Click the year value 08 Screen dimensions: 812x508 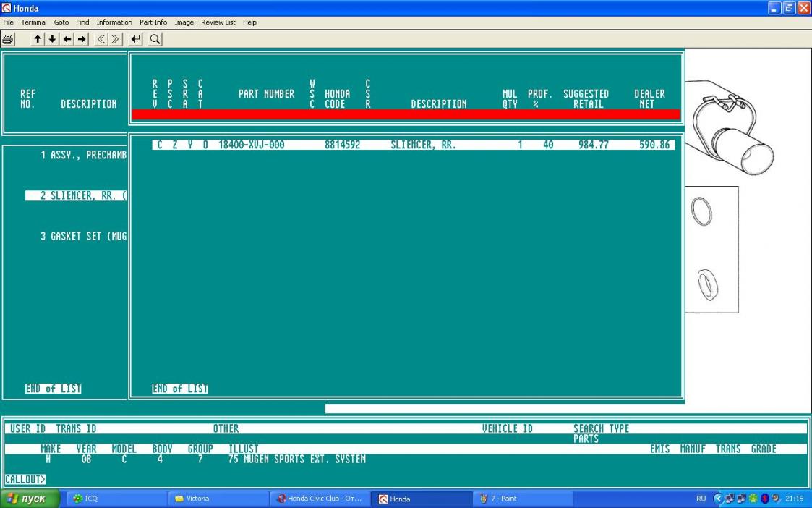tap(86, 460)
